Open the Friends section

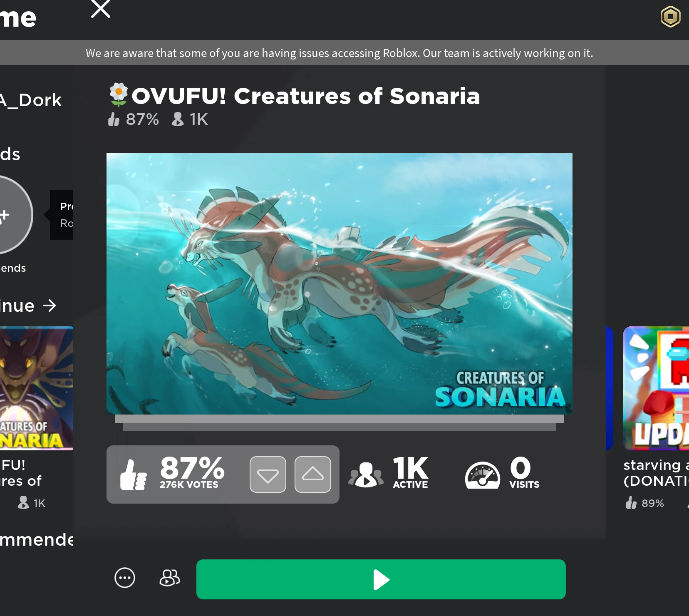tap(13, 268)
